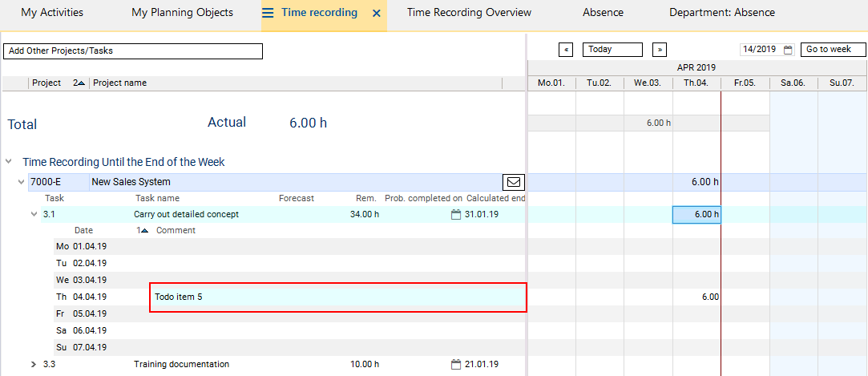The width and height of the screenshot is (868, 376).
Task: Select the 6.00 h cell for Thursday
Action: [696, 214]
